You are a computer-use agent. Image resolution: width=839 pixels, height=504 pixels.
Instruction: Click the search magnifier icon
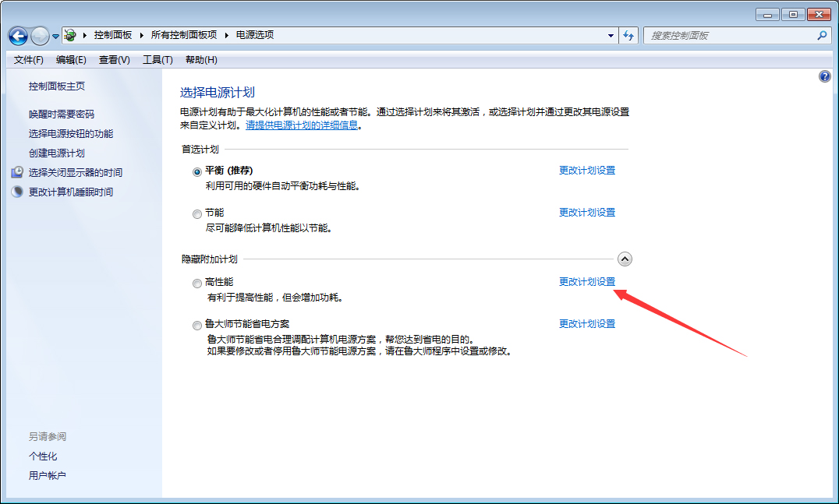821,35
